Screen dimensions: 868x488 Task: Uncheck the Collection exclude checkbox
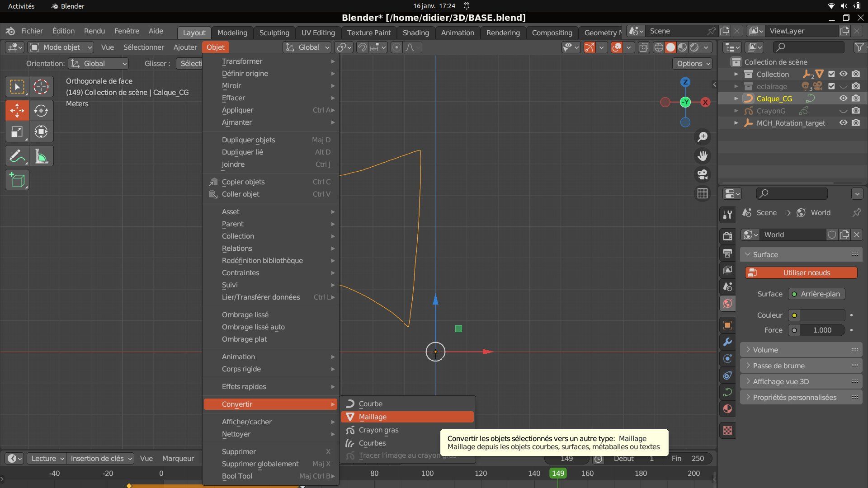[x=831, y=74]
